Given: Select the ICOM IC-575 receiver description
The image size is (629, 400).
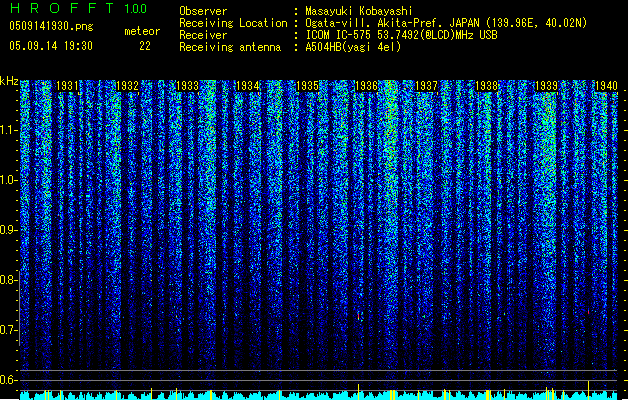Looking at the screenshot, I should [x=401, y=35].
